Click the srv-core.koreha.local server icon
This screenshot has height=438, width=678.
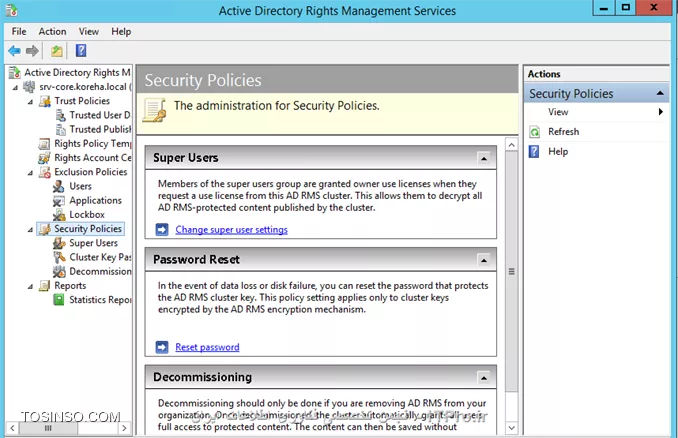point(29,87)
